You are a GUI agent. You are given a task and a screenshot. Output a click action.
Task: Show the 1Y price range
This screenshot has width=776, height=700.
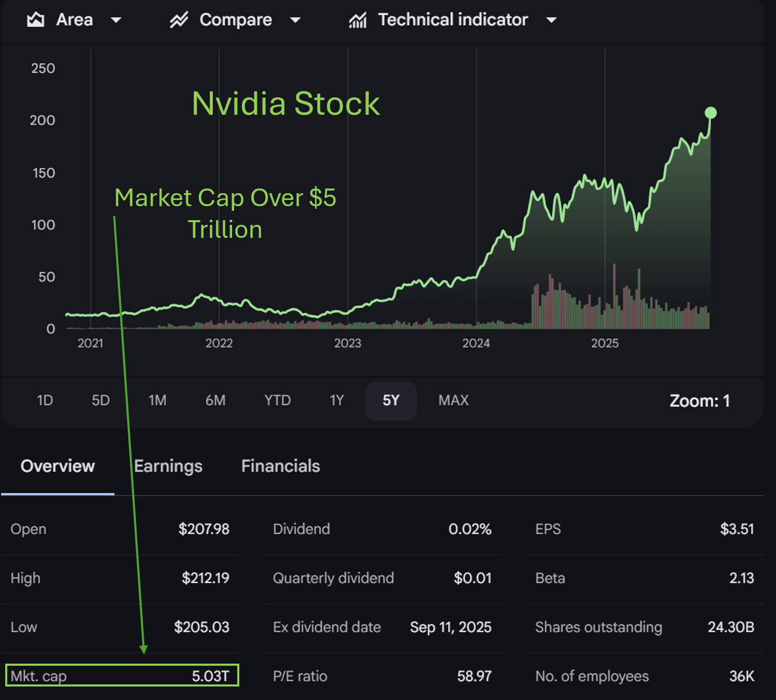click(337, 400)
